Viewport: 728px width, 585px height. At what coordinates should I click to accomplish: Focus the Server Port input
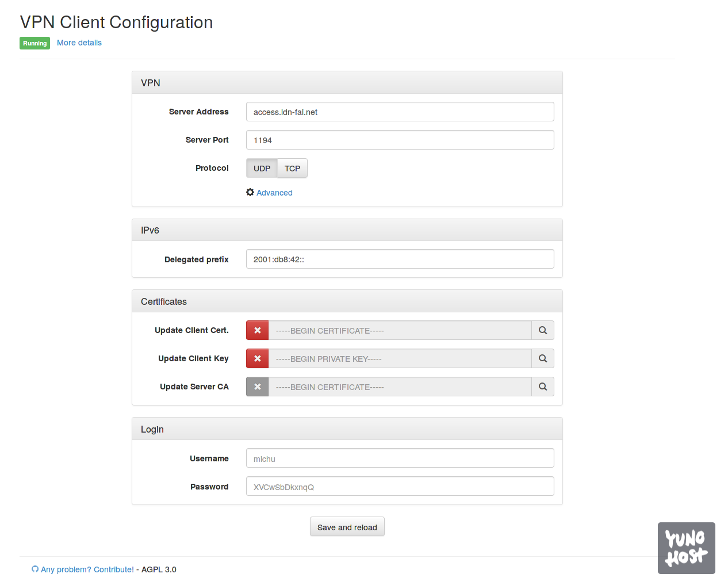click(x=400, y=140)
